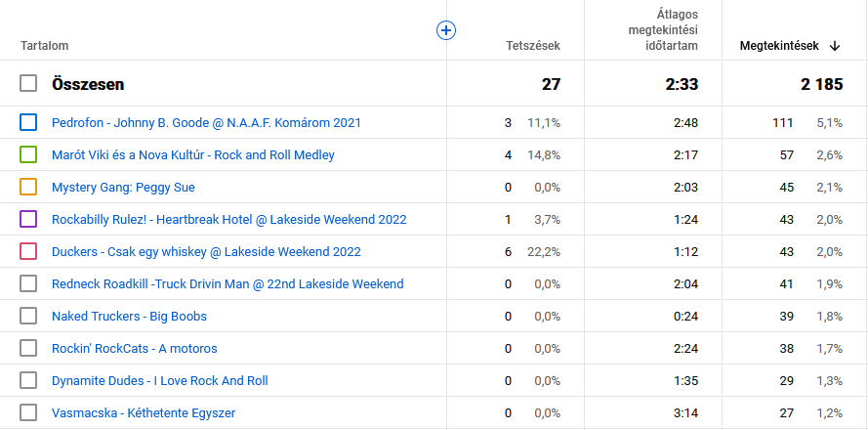Click the 39 views cell for Naked Truckers
This screenshot has height=430, width=868.
pyautogui.click(x=786, y=316)
